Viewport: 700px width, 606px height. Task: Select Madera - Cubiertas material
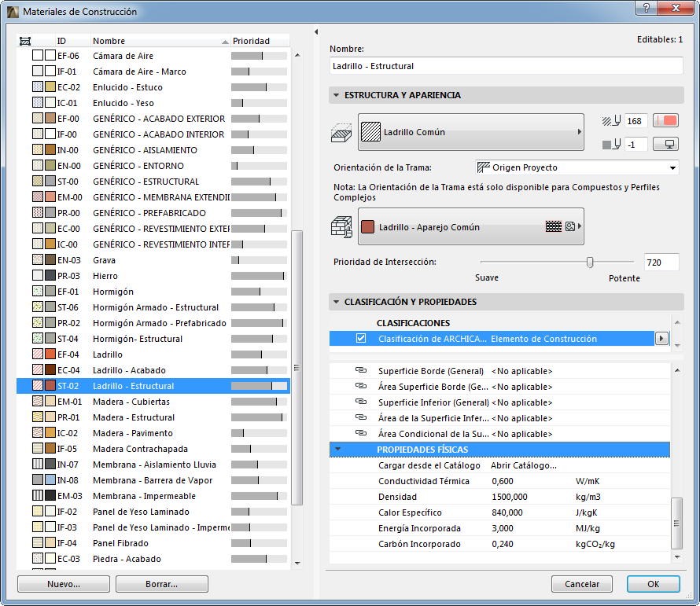tap(153, 401)
